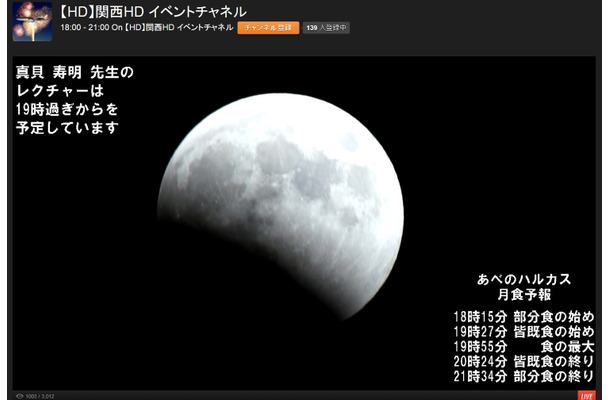Click 19時27分 皆既食の始め line
The image size is (610, 400).
tap(524, 332)
